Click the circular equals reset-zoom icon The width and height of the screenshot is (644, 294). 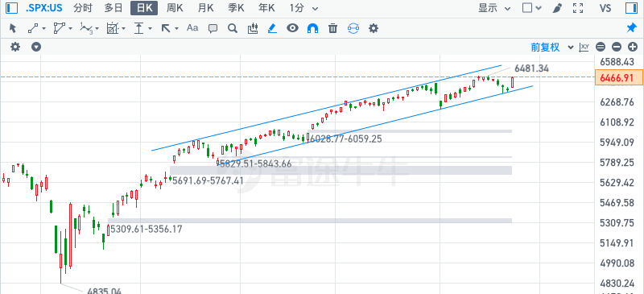click(x=601, y=48)
